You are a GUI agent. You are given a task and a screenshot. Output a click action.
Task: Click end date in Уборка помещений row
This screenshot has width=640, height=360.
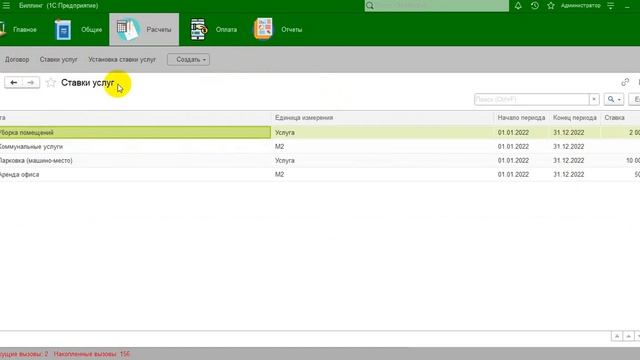tap(569, 133)
